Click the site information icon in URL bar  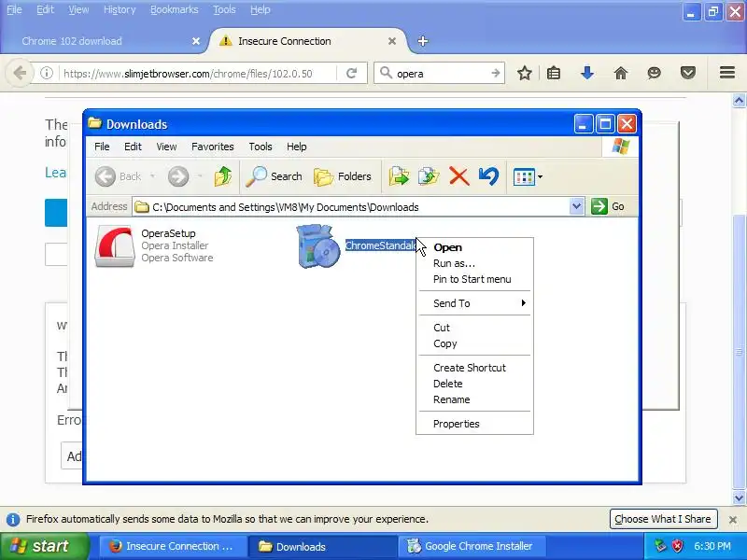point(46,74)
